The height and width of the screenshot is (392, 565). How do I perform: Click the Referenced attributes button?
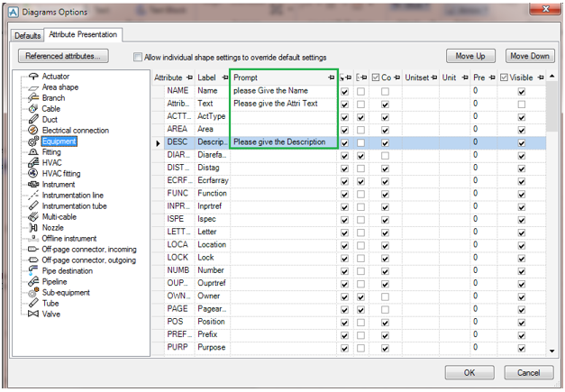(63, 56)
